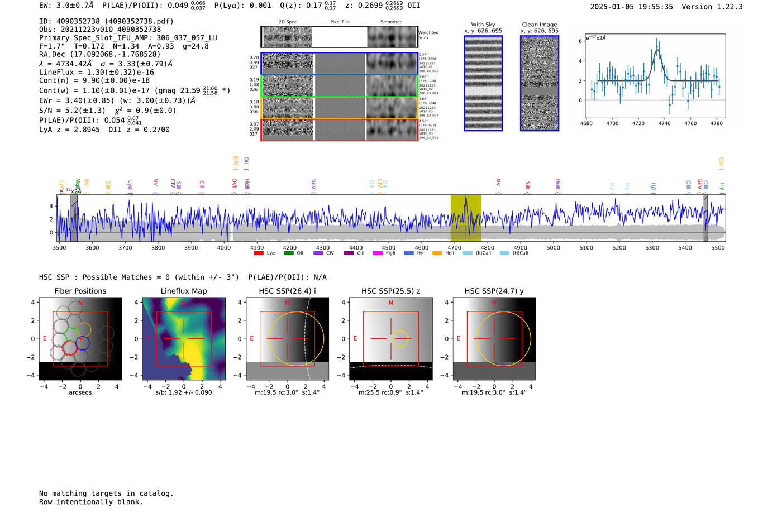Click the Weighted Sum 2D spectrum row
Screen dimensions: 782x532
click(x=339, y=37)
